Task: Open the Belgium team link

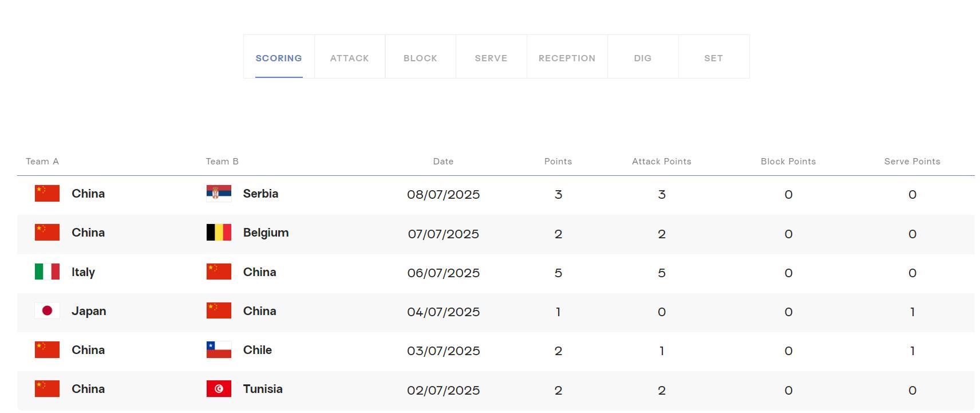Action: coord(266,233)
